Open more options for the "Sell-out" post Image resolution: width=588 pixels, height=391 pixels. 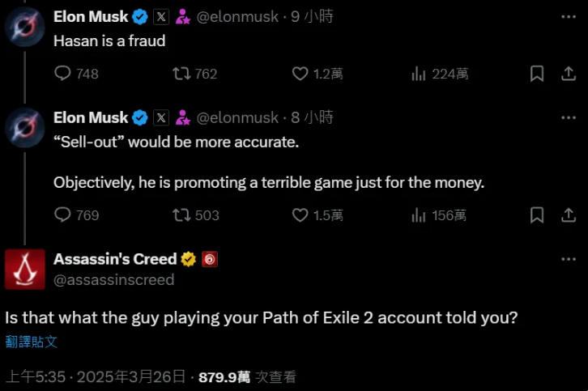tap(568, 118)
